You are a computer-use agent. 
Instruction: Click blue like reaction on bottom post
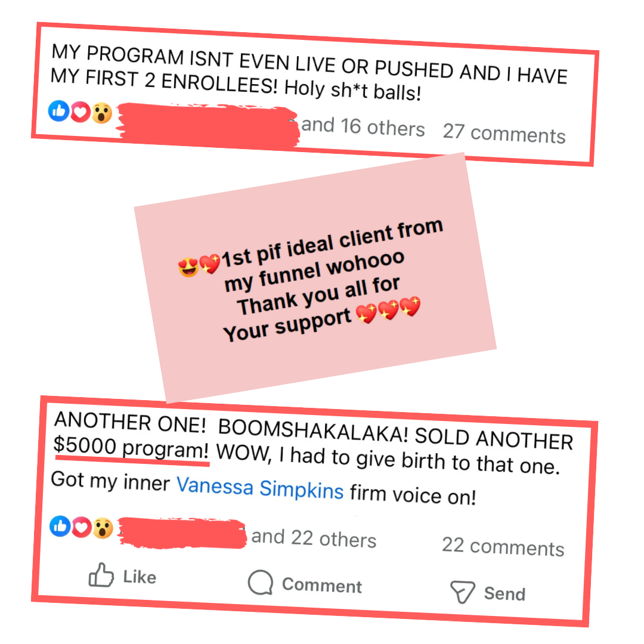(60, 526)
